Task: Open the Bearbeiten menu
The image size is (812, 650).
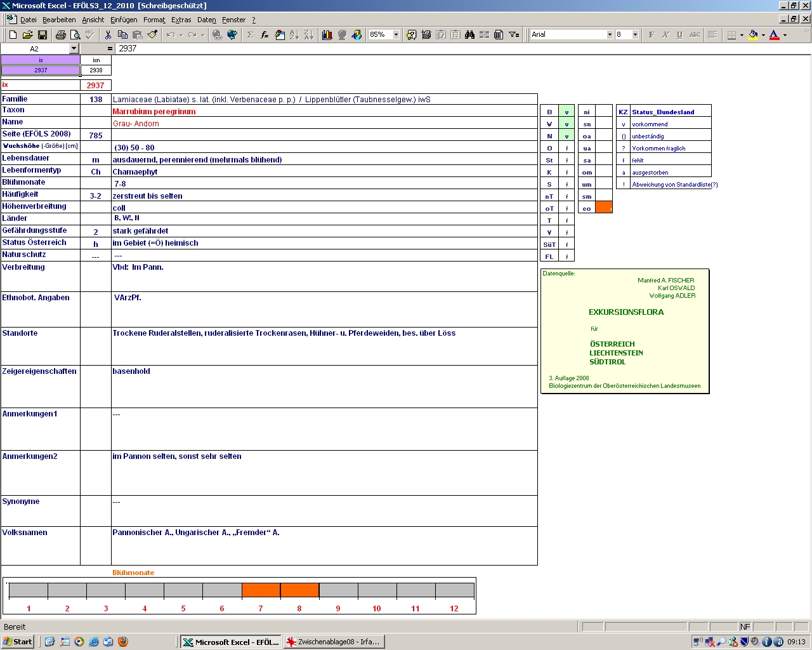Action: [x=59, y=20]
